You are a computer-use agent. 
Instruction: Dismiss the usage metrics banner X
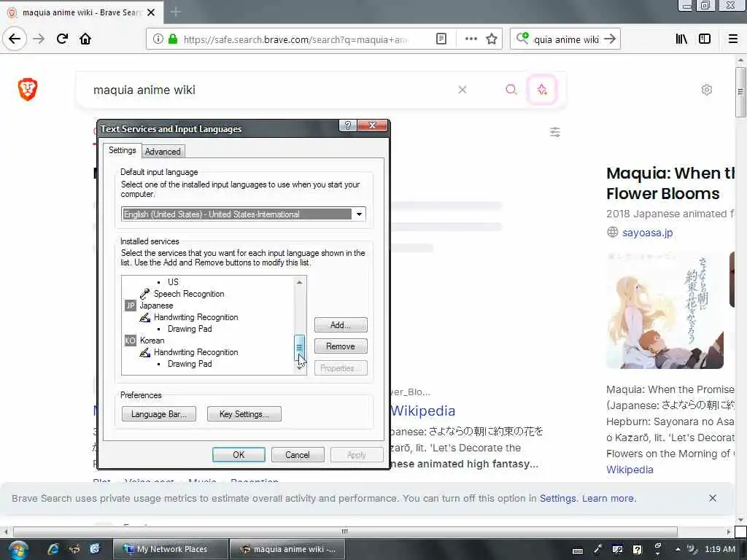[x=713, y=498]
